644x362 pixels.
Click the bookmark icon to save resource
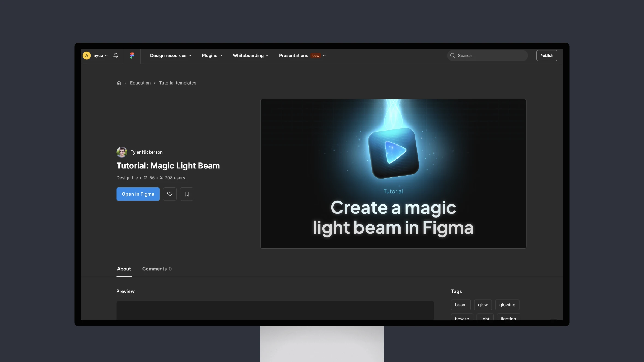tap(187, 194)
